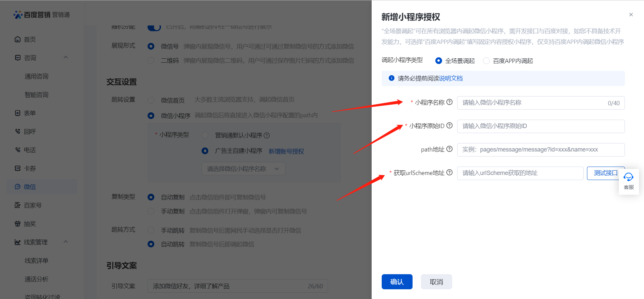This screenshot has height=299, width=644.
Task: Toggle the 随机分配 switch
Action: point(154,27)
